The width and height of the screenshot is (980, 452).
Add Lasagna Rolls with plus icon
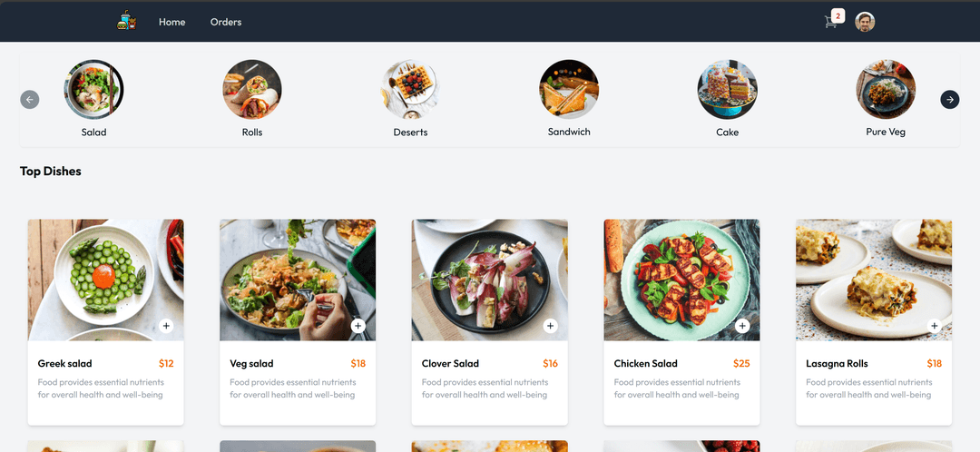[x=935, y=326]
